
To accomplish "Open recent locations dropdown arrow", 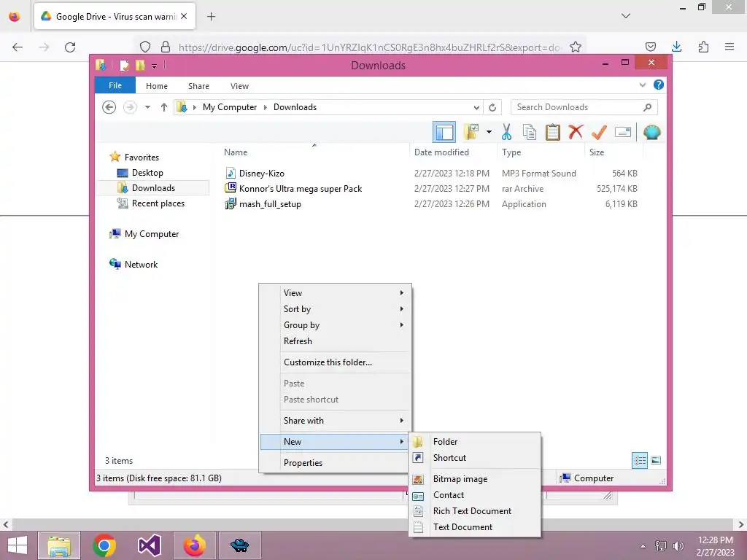I will (147, 107).
